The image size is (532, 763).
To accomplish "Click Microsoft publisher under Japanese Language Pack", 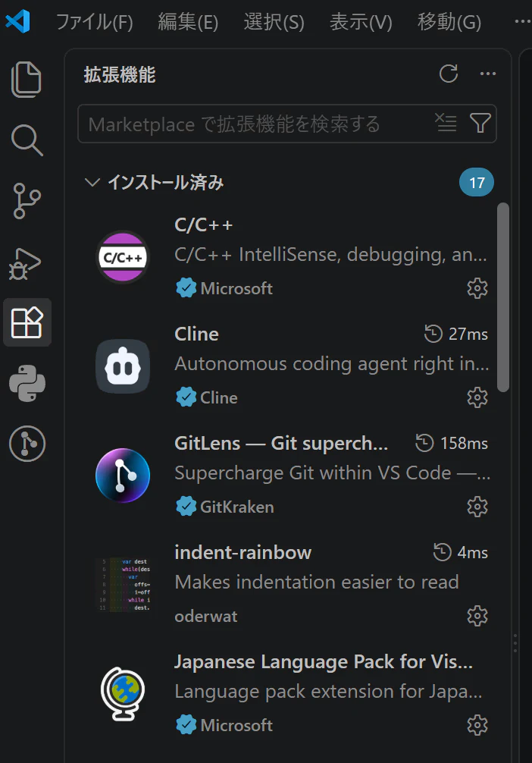I will coord(236,726).
